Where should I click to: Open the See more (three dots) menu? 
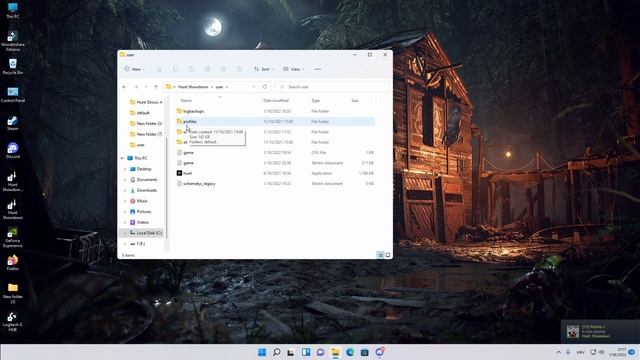(318, 69)
